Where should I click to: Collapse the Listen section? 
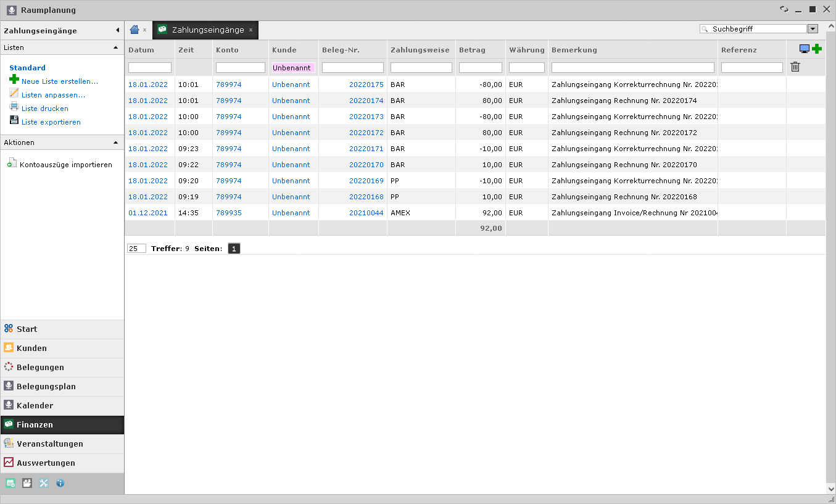click(115, 48)
